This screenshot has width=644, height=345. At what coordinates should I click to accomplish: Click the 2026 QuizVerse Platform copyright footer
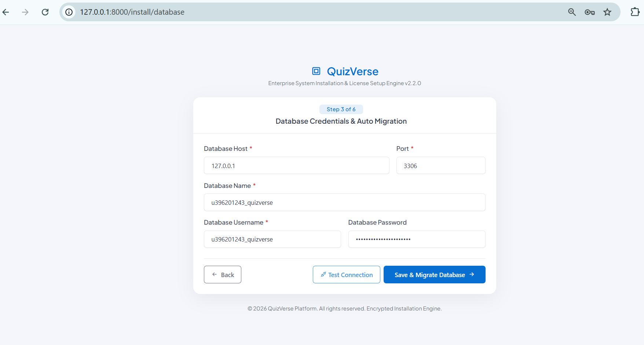[x=344, y=309]
